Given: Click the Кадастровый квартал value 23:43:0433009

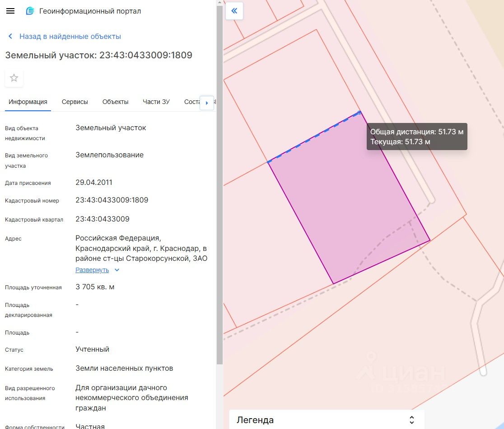Looking at the screenshot, I should point(103,219).
